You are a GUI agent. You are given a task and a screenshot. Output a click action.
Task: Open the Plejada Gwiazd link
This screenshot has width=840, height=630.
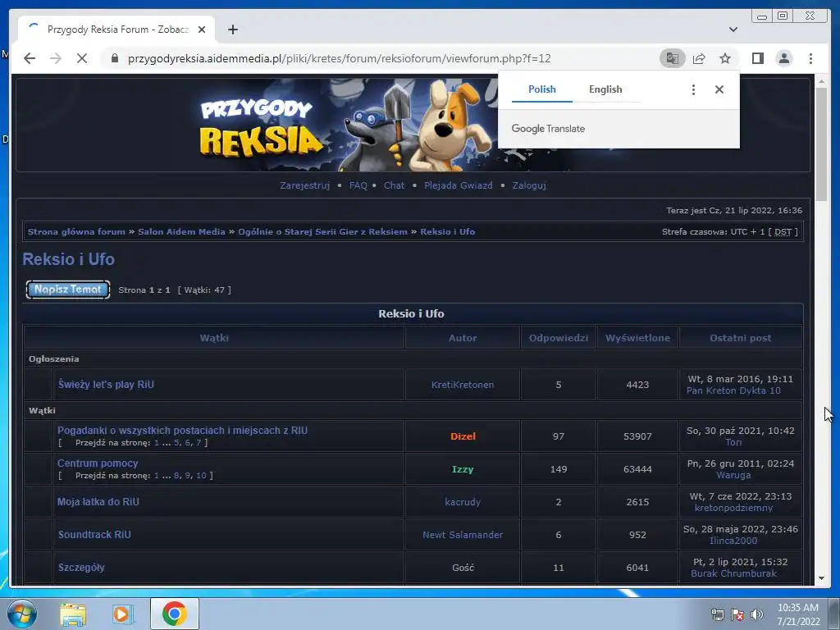(x=458, y=185)
